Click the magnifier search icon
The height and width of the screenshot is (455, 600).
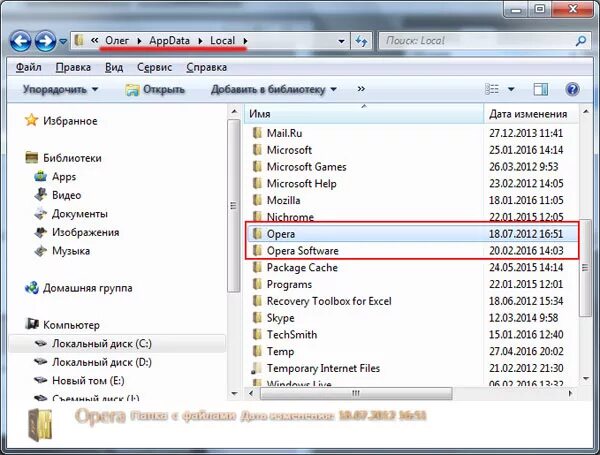point(580,41)
